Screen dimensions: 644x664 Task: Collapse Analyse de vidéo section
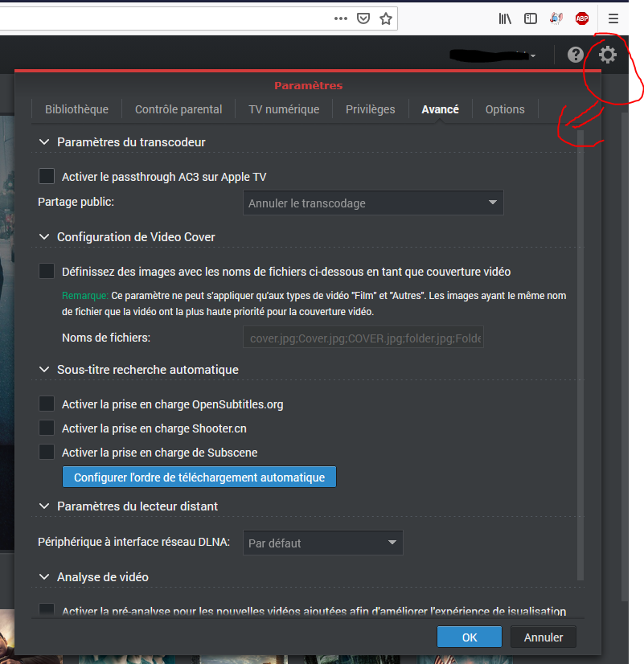click(44, 576)
